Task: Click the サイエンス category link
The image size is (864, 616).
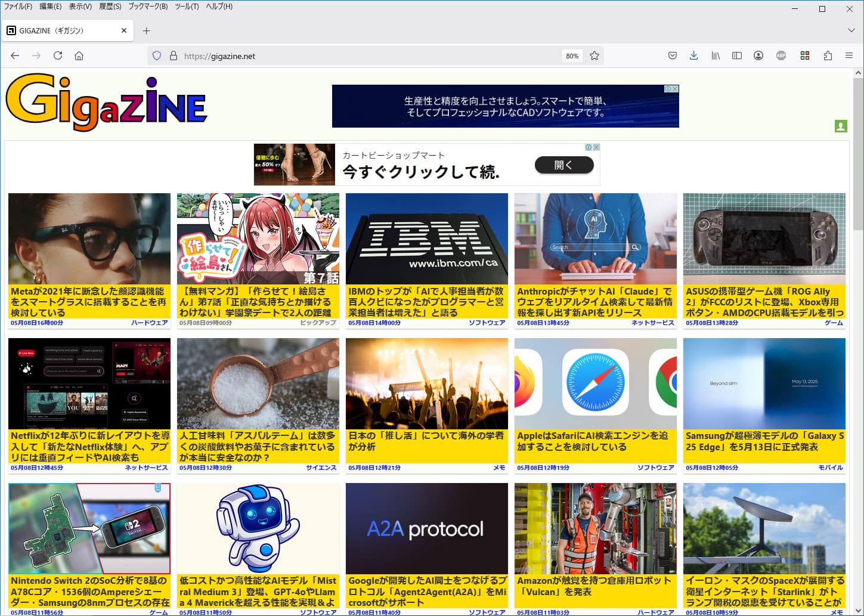Action: click(321, 468)
